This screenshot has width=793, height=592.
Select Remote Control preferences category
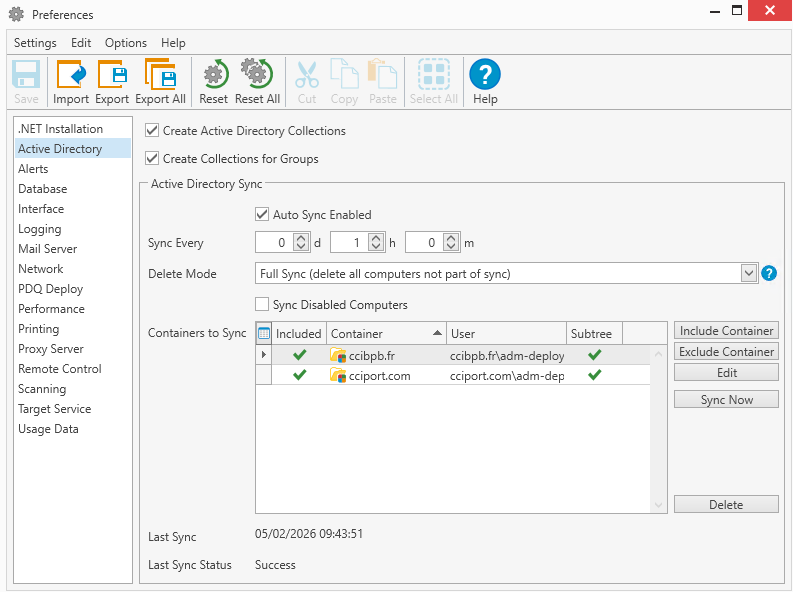pos(73,369)
